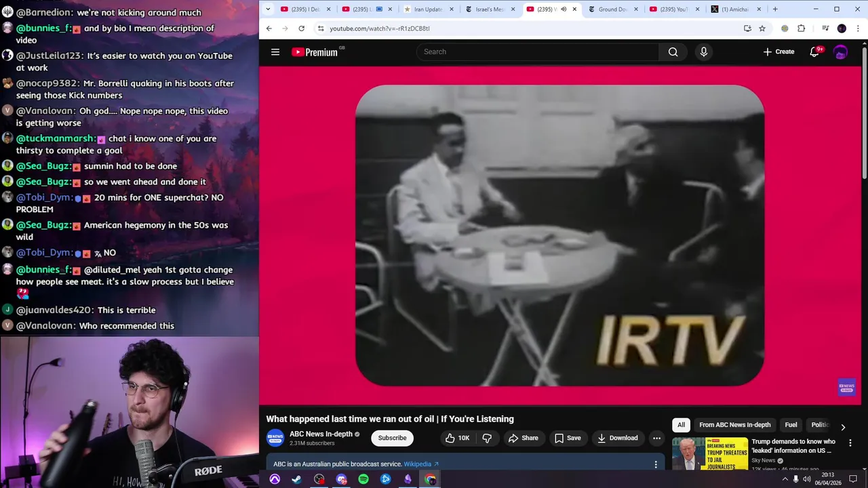Open a new browser tab
Screen dimensions: 868x488
click(775, 9)
